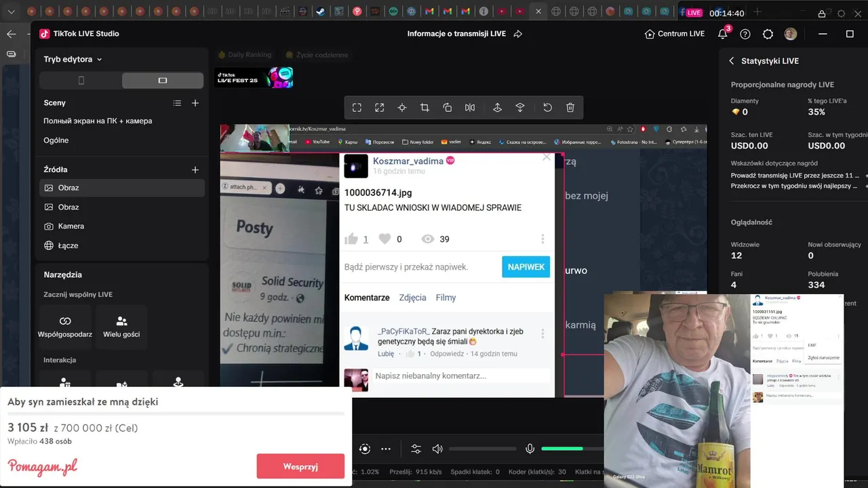Click 'Prowadź transmisję LIVE przez jeszcze 11' hint
This screenshot has height=488, width=868.
795,176
